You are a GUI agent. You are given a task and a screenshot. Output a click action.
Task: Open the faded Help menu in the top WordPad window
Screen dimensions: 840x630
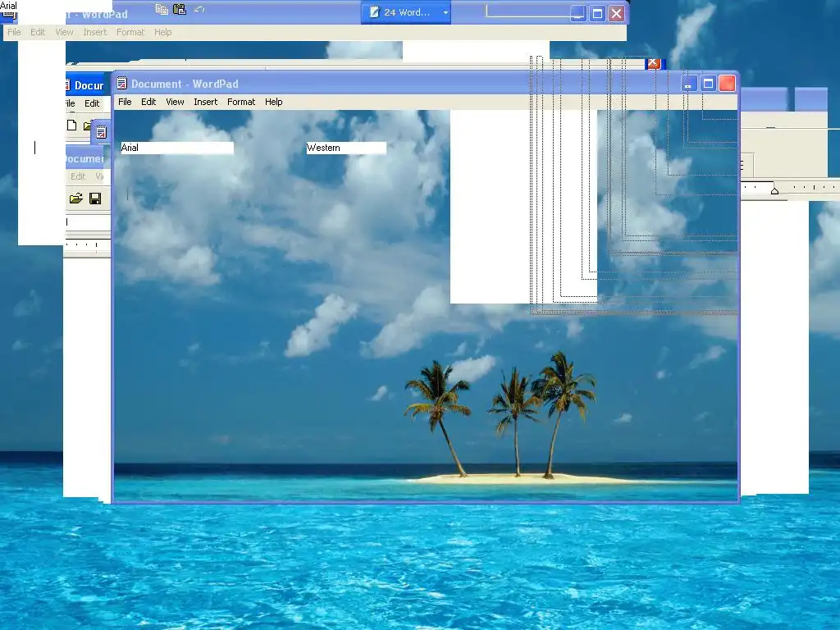pos(163,32)
